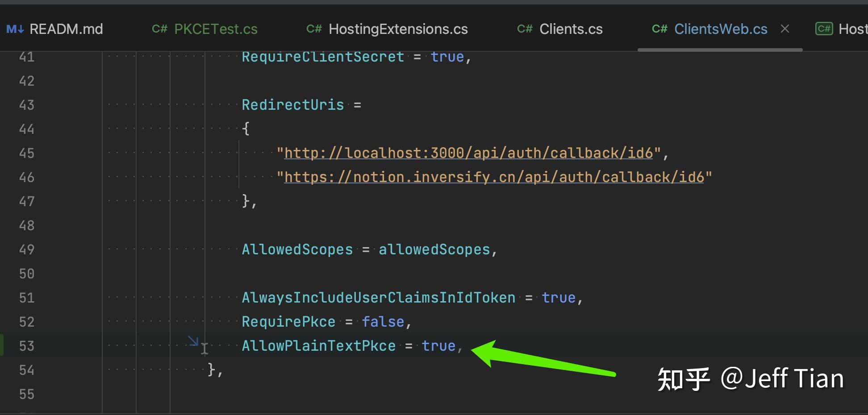This screenshot has height=415, width=868.
Task: Click the C# project icon on Host tab
Action: (824, 29)
